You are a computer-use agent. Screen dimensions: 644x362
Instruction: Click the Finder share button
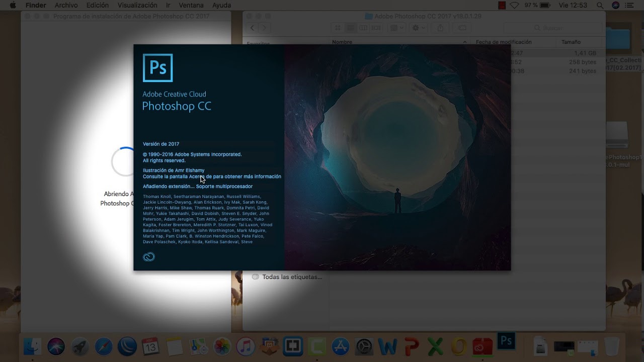440,28
